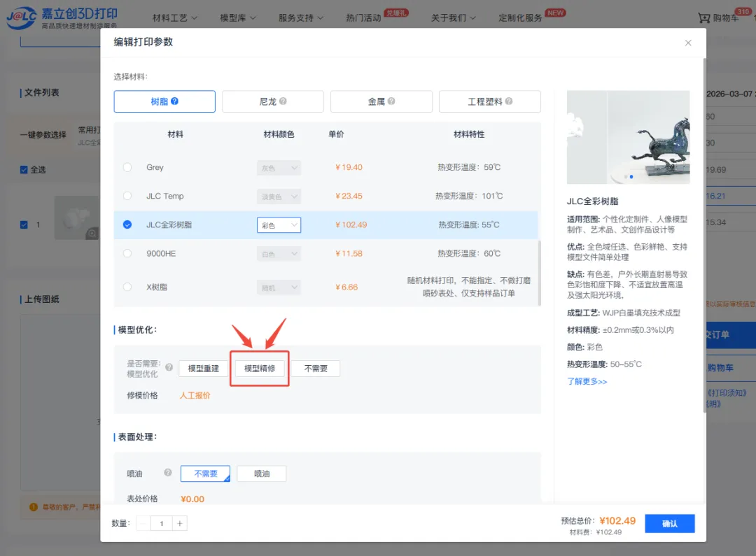756x556 pixels.
Task: Click the help icon next to 喷油
Action: [x=168, y=473]
